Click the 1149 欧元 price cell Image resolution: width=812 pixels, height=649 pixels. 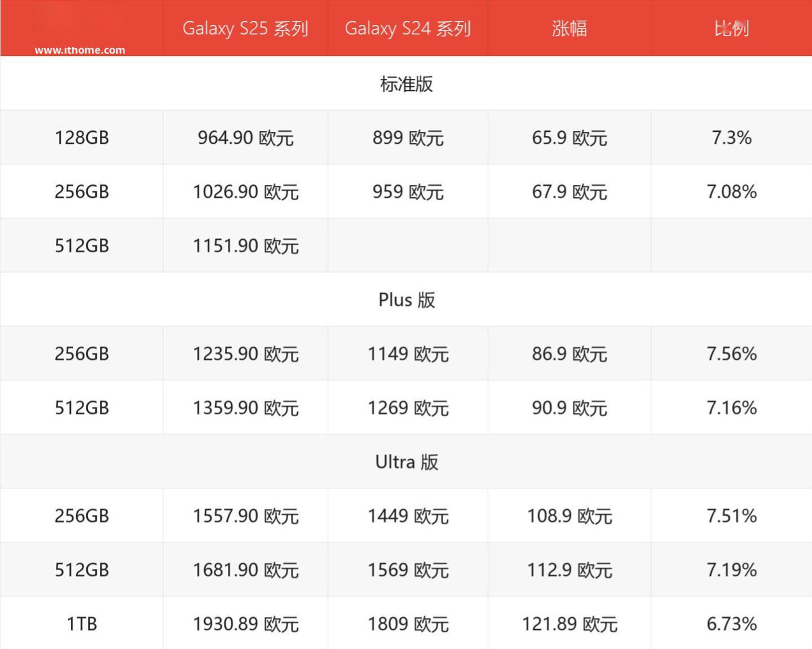[408, 354]
